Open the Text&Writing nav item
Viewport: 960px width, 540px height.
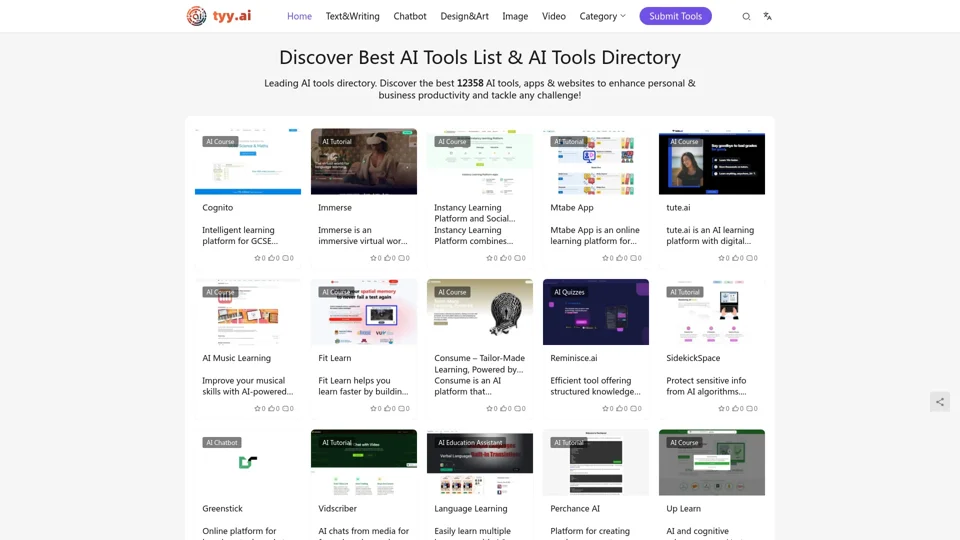point(353,17)
